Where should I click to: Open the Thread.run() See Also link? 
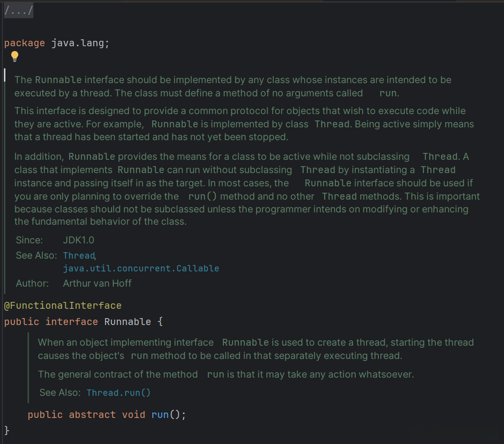coord(118,393)
